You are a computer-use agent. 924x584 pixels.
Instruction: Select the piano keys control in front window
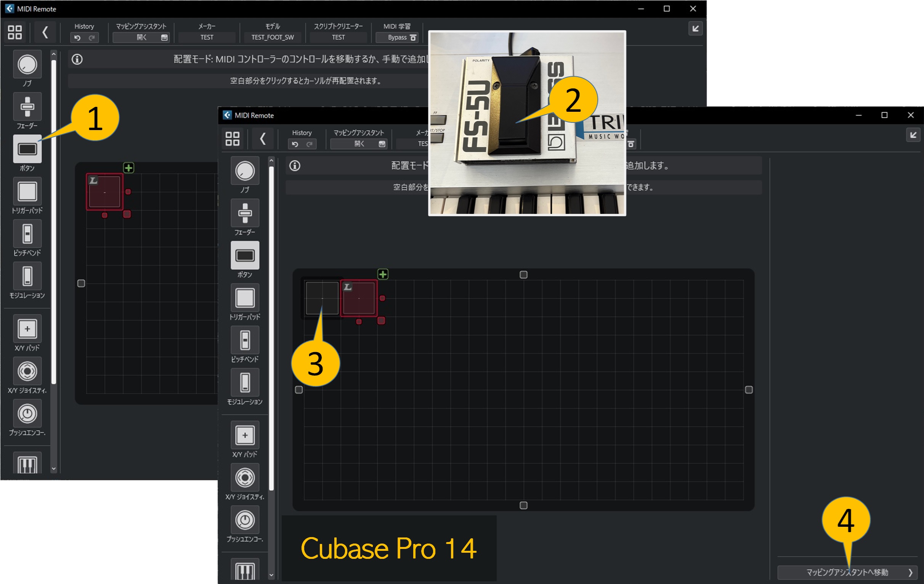click(x=245, y=570)
